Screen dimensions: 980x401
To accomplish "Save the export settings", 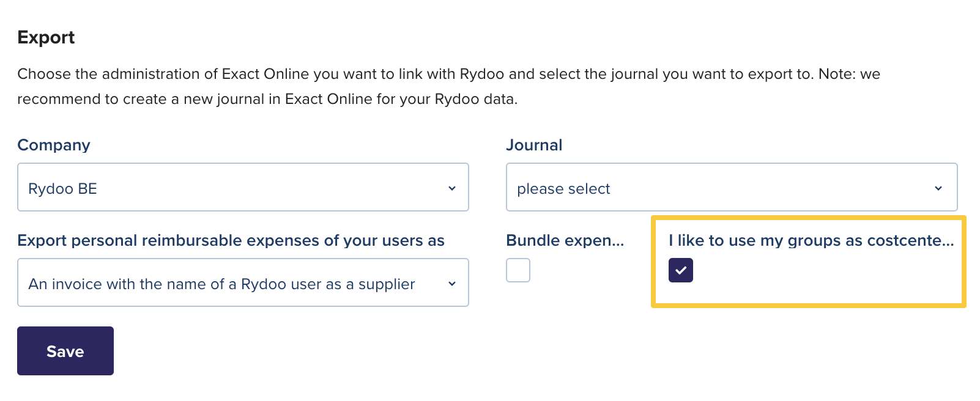I will pos(65,351).
